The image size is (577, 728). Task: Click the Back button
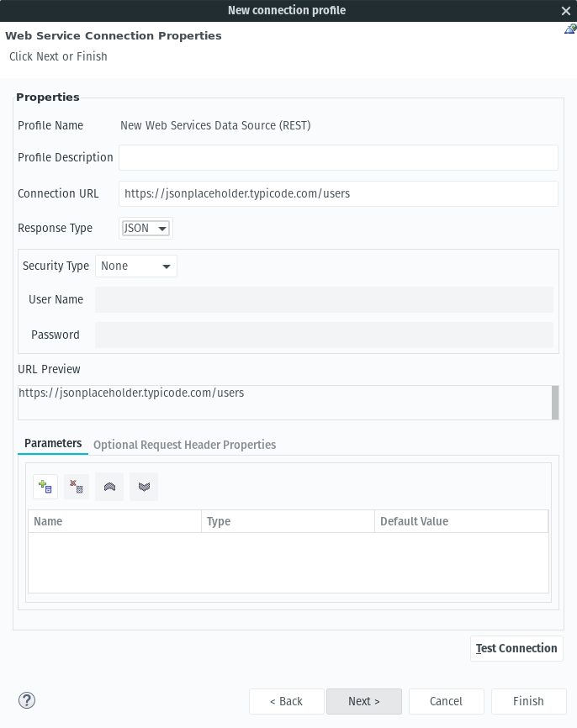click(x=286, y=701)
